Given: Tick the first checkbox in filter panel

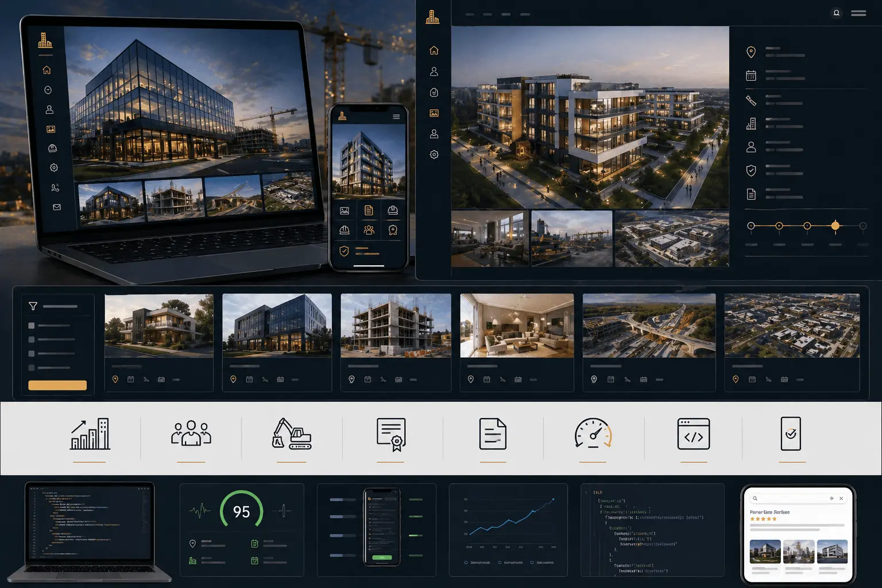Looking at the screenshot, I should (x=32, y=326).
